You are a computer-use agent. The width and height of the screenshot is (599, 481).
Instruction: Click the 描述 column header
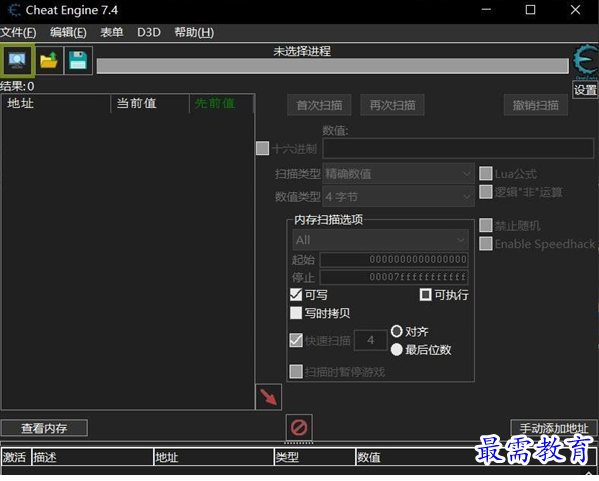[x=92, y=457]
